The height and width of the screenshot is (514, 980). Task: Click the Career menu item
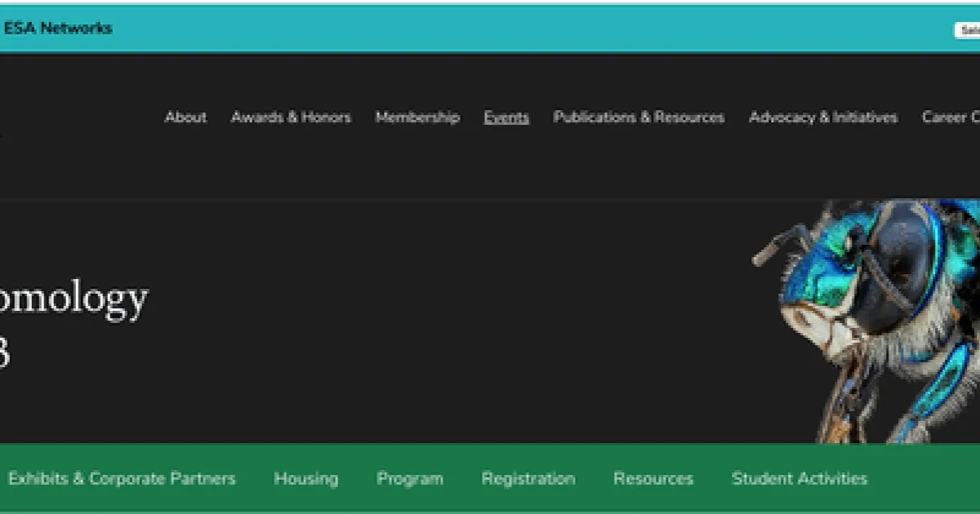point(950,117)
